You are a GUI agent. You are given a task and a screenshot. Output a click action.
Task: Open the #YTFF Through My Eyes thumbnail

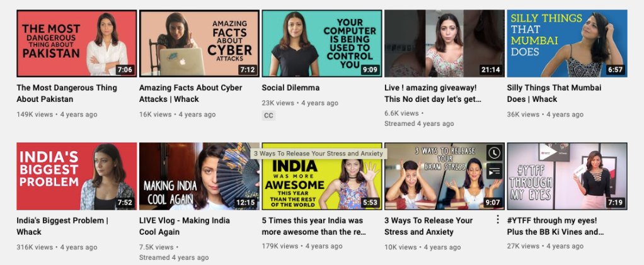click(566, 176)
